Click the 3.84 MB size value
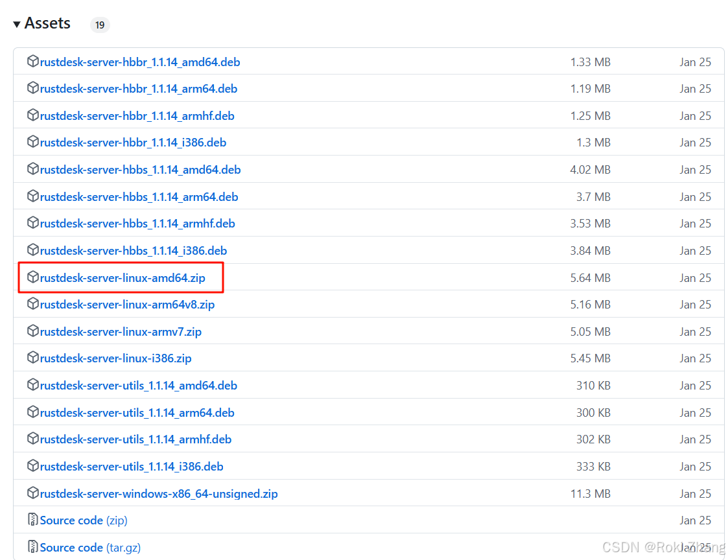 590,251
